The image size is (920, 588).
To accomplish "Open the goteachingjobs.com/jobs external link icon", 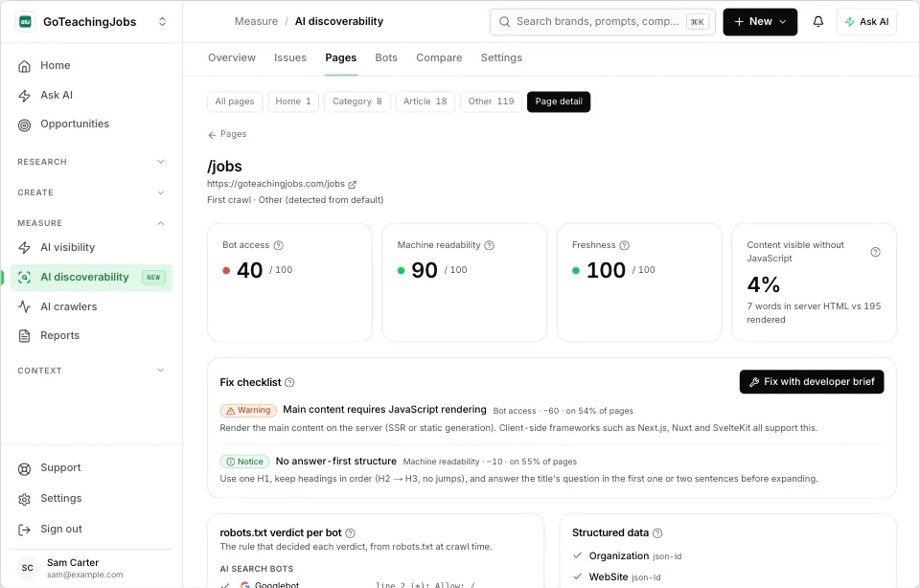I will pyautogui.click(x=352, y=184).
